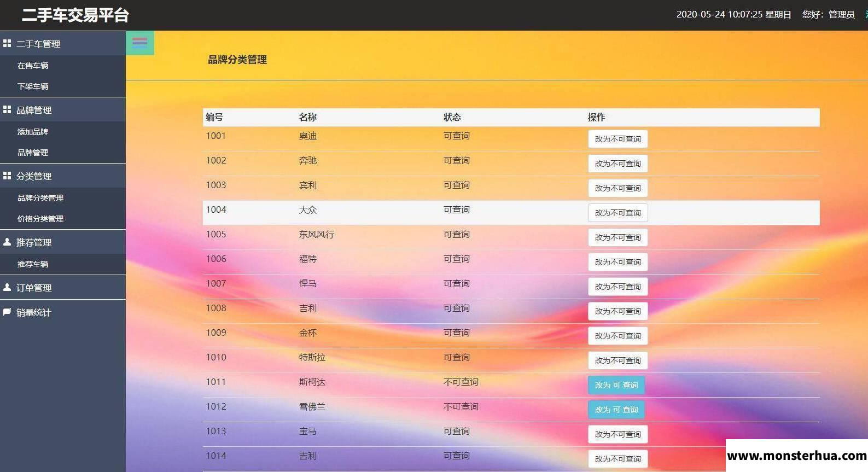This screenshot has height=472, width=868.
Task: Expand the 二手车管理 sidebar section
Action: pyautogui.click(x=63, y=43)
